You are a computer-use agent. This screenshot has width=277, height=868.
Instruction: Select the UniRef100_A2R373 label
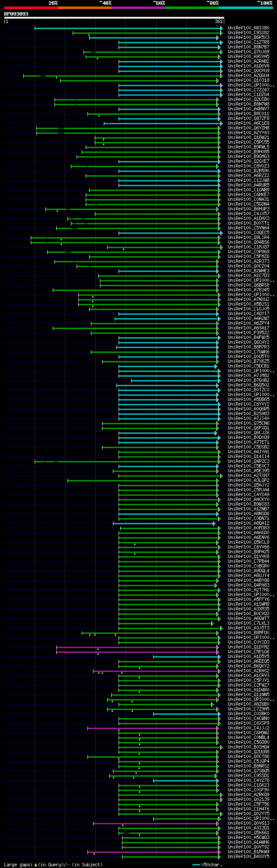[248, 261]
